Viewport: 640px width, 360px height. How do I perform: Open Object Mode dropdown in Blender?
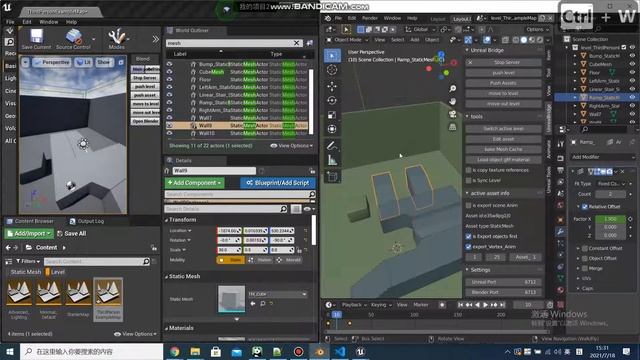pos(347,40)
